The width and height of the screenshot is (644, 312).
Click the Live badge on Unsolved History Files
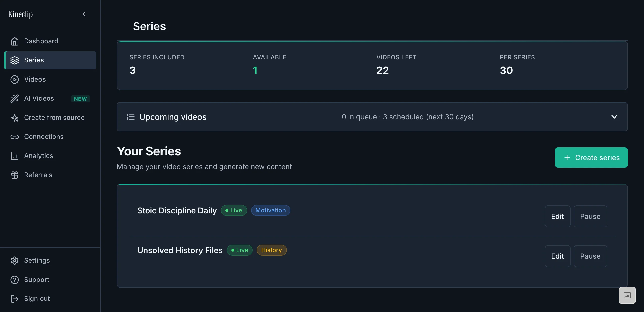239,250
